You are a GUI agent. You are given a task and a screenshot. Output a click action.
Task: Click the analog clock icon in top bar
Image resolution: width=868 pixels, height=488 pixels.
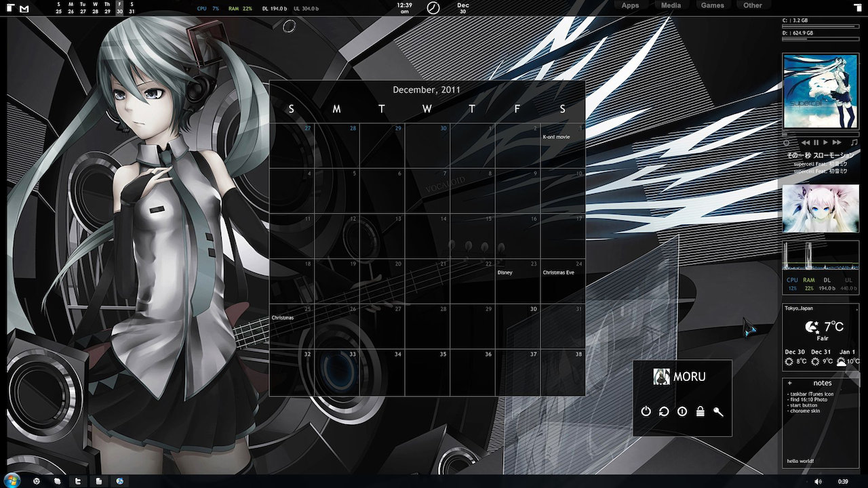[433, 8]
